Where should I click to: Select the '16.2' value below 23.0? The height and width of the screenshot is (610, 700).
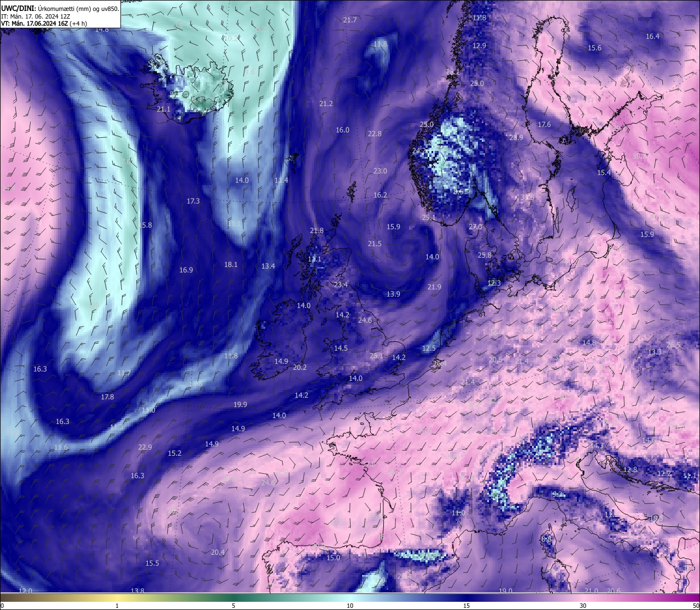coord(380,195)
